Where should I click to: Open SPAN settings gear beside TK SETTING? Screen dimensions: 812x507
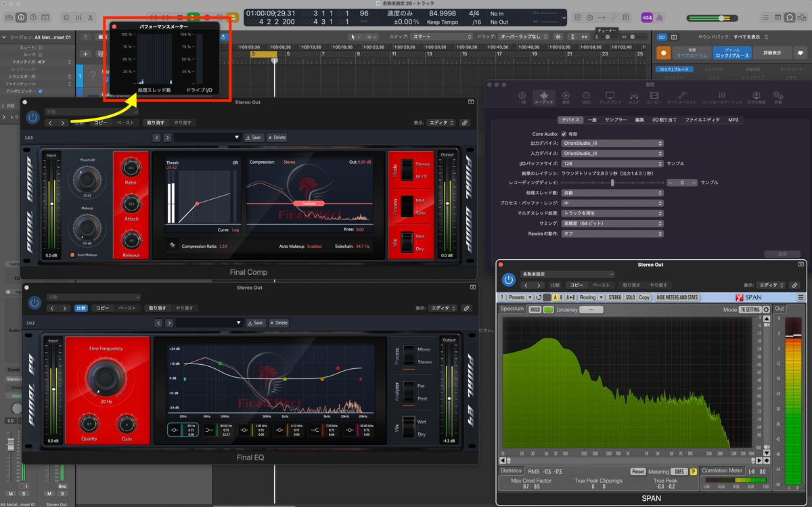pyautogui.click(x=766, y=309)
